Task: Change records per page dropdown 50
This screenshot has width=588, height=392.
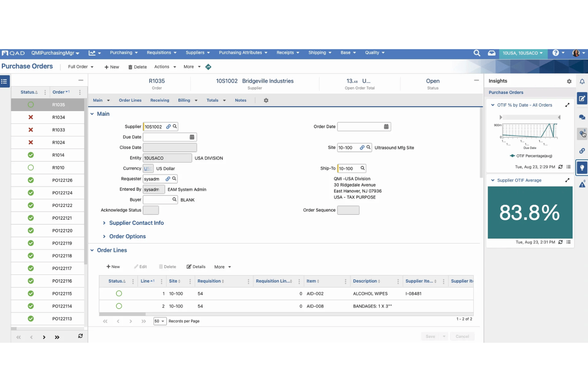Action: pyautogui.click(x=160, y=321)
